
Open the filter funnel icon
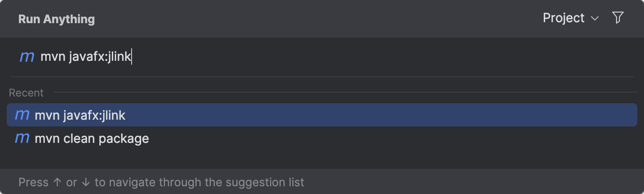pos(617,18)
